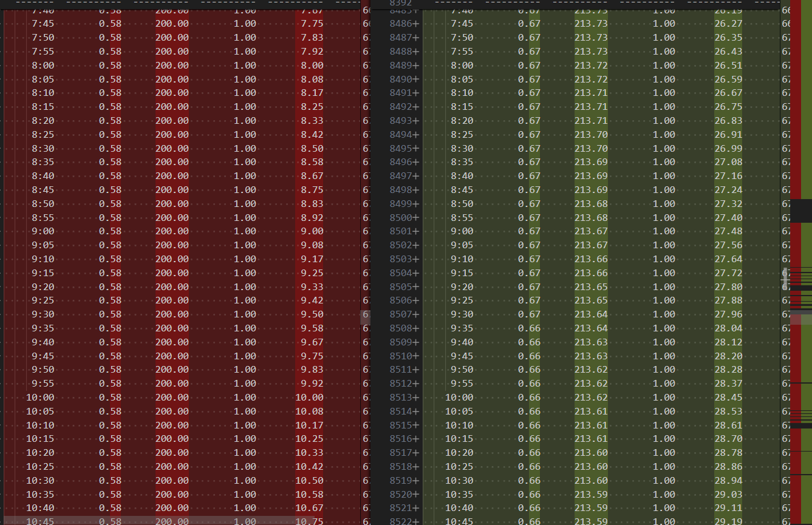The image size is (812, 525).
Task: Select 1.00 in the right pane's 10:15 row
Action: (664, 439)
